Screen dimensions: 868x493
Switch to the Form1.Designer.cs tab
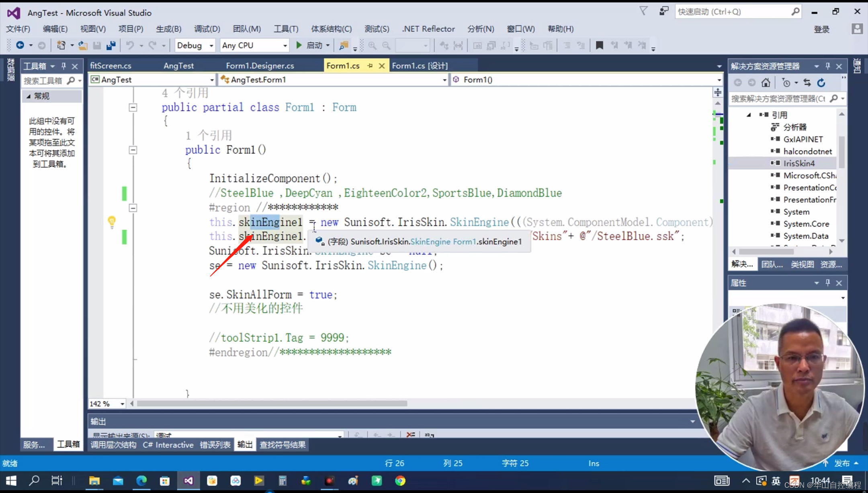pyautogui.click(x=260, y=65)
